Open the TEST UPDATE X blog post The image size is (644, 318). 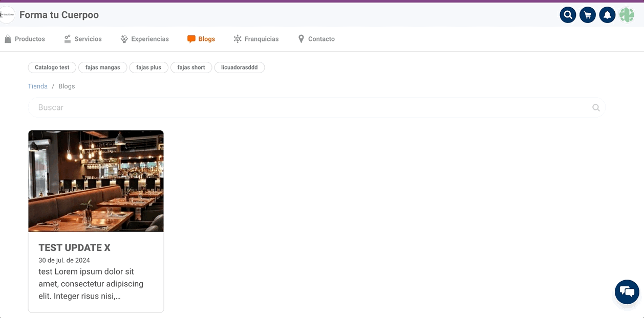pos(74,247)
